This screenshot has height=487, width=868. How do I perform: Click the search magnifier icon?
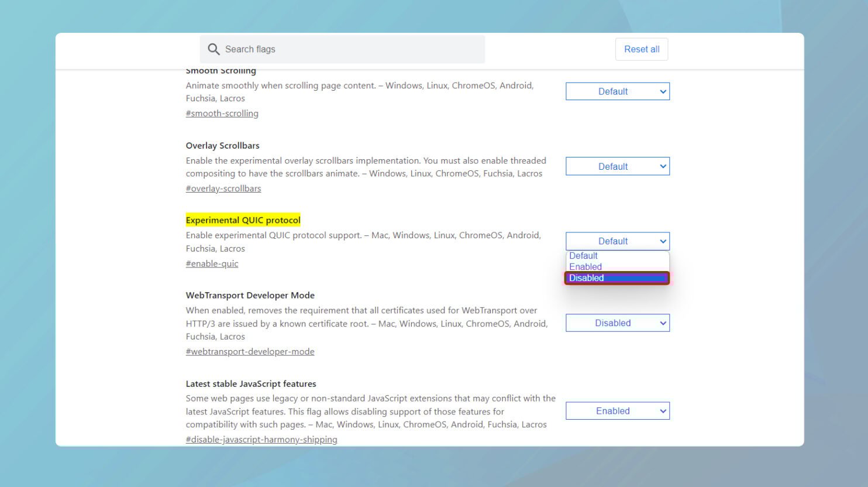point(213,49)
